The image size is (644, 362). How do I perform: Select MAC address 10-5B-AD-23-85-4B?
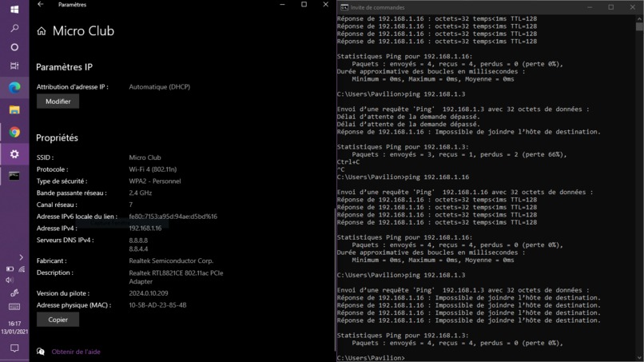157,305
